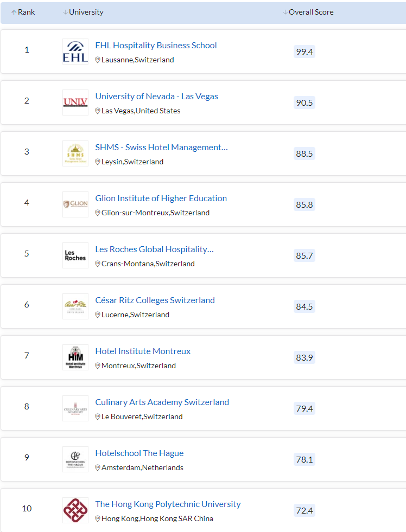Select the Les Roches logo
406x532 pixels.
tap(75, 255)
